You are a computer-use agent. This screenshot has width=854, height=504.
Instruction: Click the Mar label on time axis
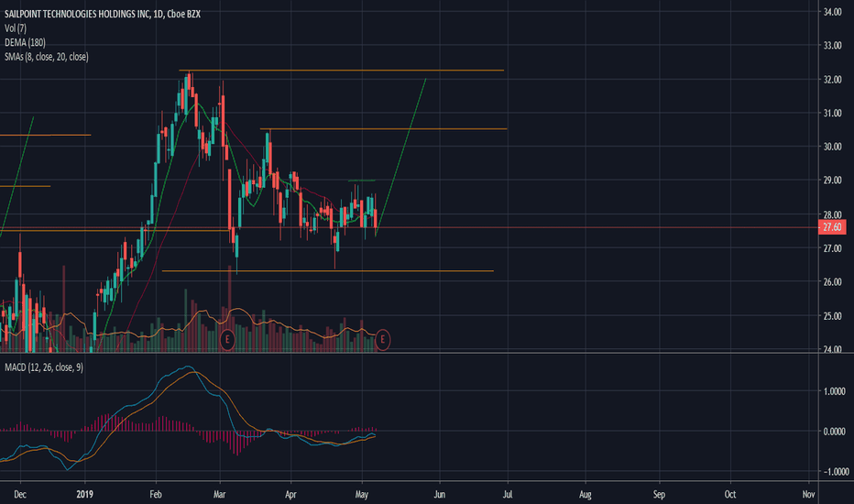pyautogui.click(x=220, y=495)
